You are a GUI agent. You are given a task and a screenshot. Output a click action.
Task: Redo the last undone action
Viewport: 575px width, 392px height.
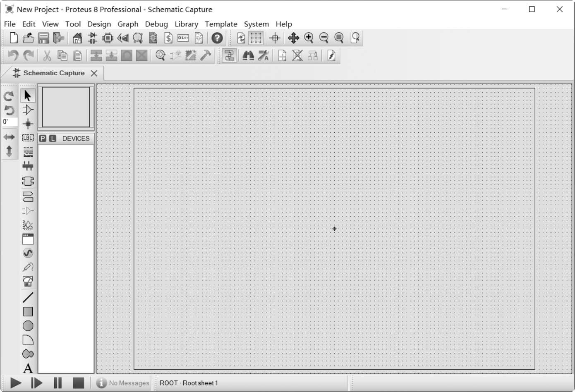click(x=29, y=55)
